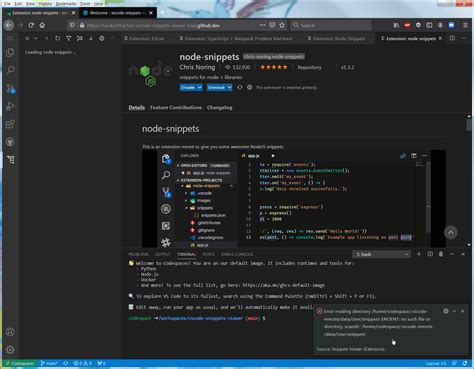Kill terminal with trash icon
Screen dimensions: 474x369
click(x=441, y=254)
